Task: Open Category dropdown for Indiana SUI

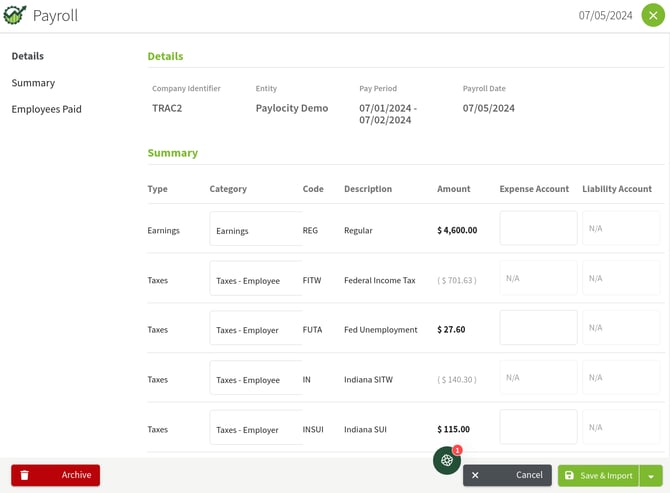Action: coord(255,428)
